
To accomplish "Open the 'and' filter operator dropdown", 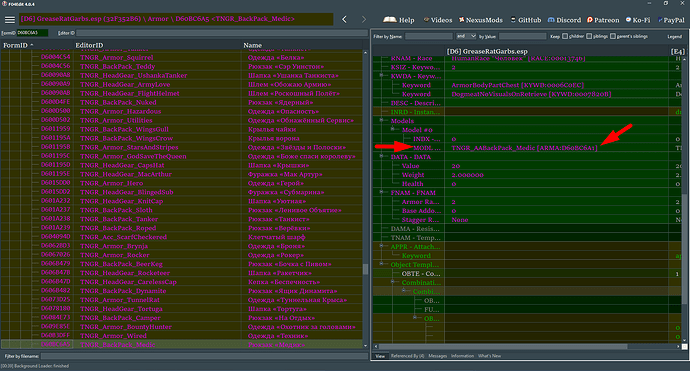I will coord(466,36).
